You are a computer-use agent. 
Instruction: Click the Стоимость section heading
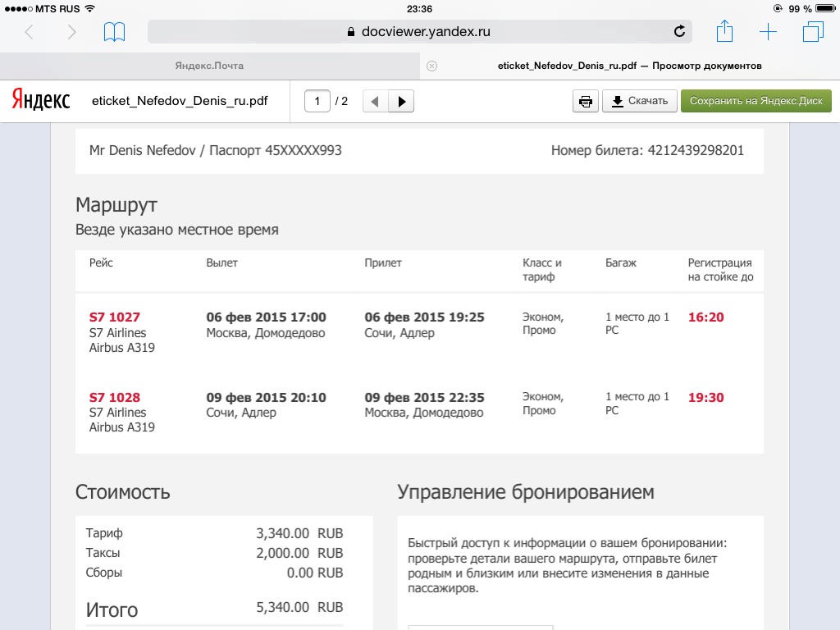pos(123,492)
